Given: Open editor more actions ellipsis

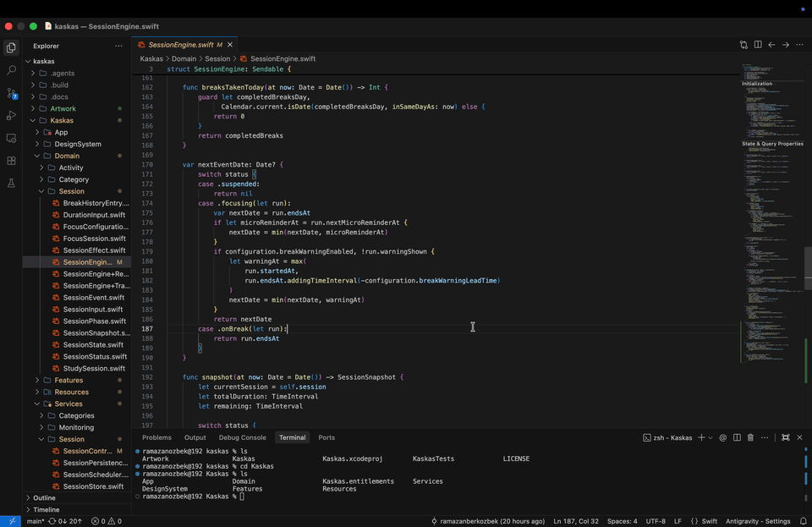Looking at the screenshot, I should coord(799,45).
